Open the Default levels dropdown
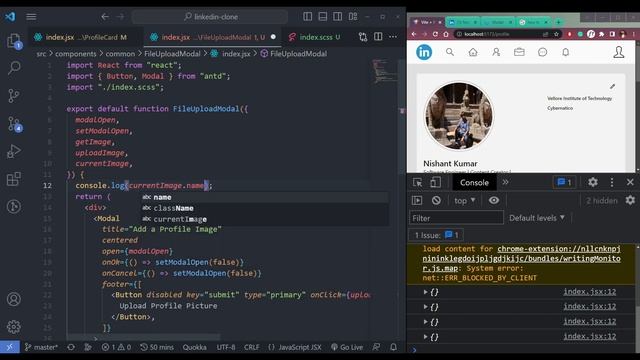 tap(537, 218)
